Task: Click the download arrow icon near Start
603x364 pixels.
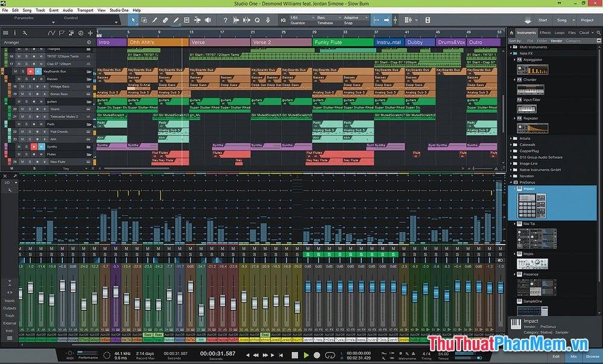Action: 528,20
